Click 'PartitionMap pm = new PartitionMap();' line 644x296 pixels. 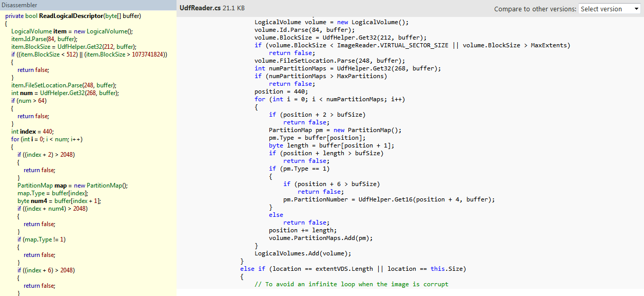[335, 130]
